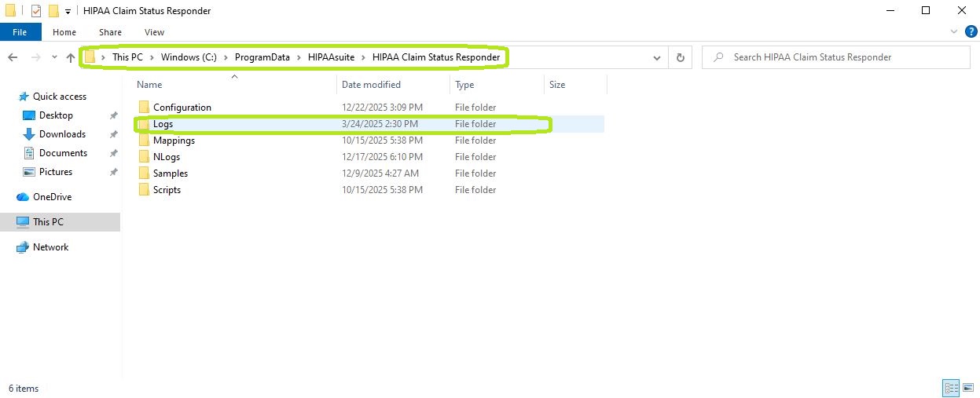Click the folder icon in the address bar
This screenshot has height=398, width=980.
coord(90,57)
